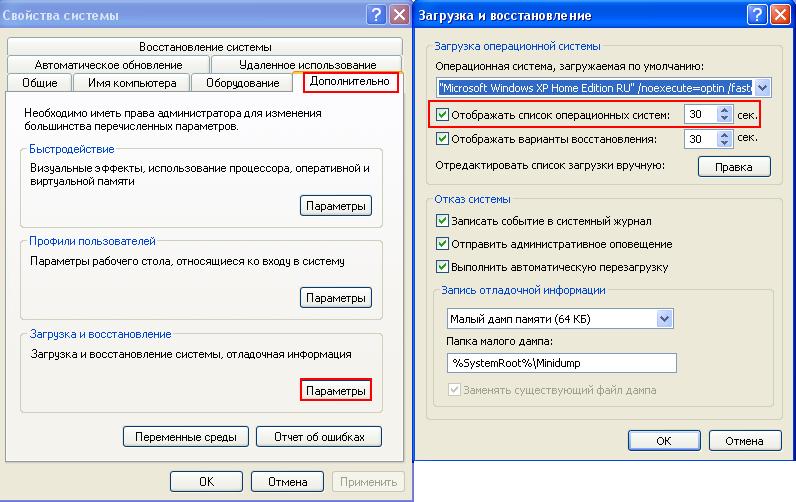The width and height of the screenshot is (796, 502).
Task: Toggle Записать событие в системный журнал
Action: [x=442, y=221]
